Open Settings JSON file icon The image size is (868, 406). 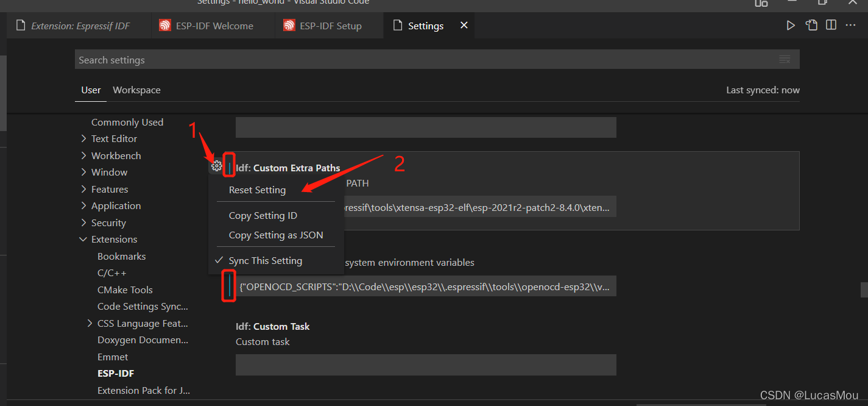coord(811,26)
